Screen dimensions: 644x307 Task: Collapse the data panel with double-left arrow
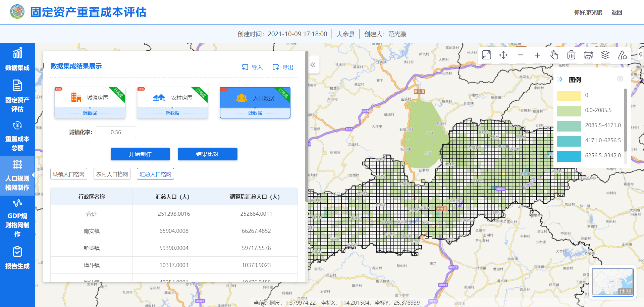313,65
